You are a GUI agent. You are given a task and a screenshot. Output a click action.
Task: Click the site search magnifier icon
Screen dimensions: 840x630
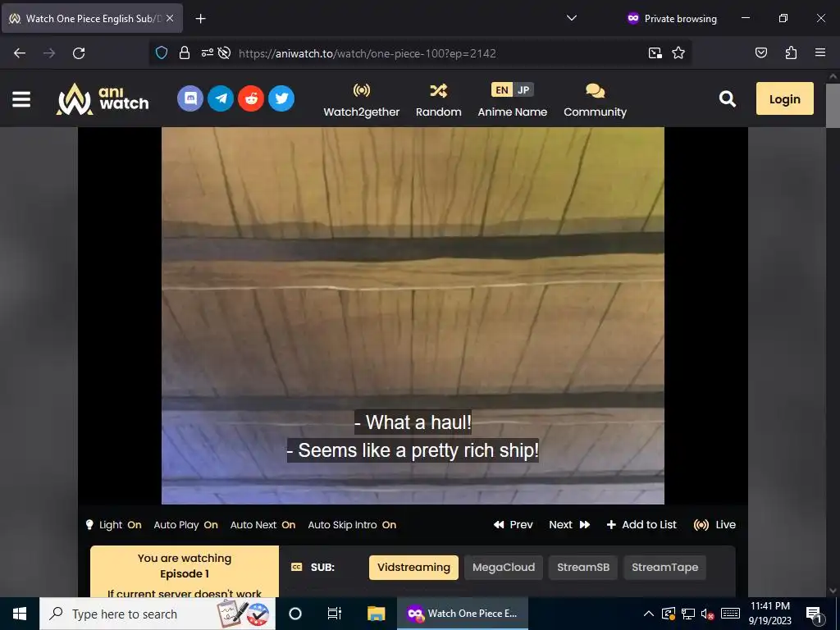[x=727, y=98]
